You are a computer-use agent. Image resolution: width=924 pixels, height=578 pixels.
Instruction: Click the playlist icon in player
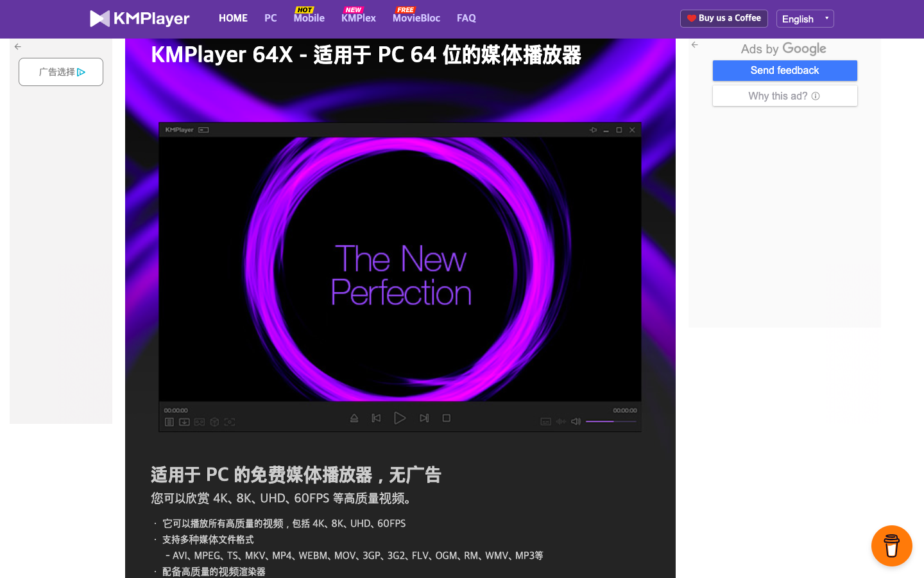(x=169, y=422)
